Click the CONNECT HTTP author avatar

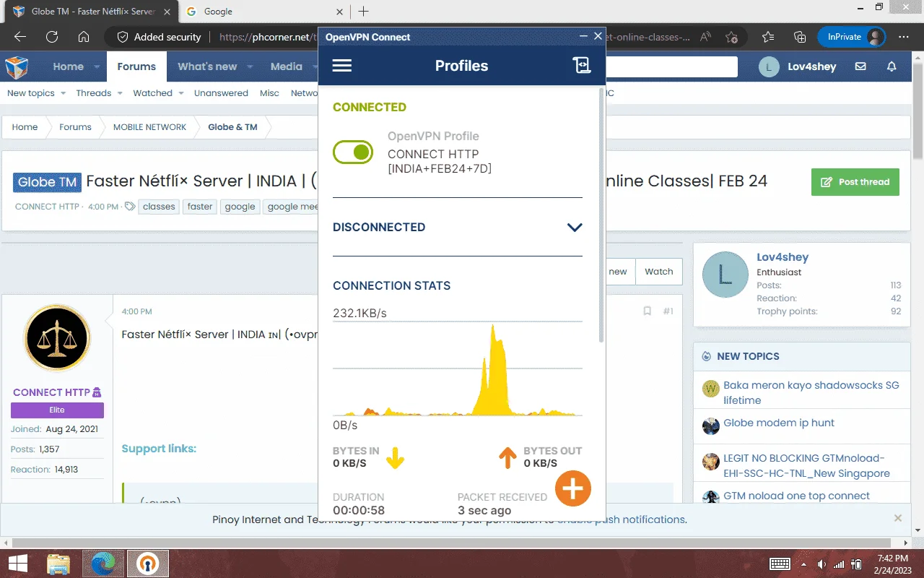coord(57,338)
